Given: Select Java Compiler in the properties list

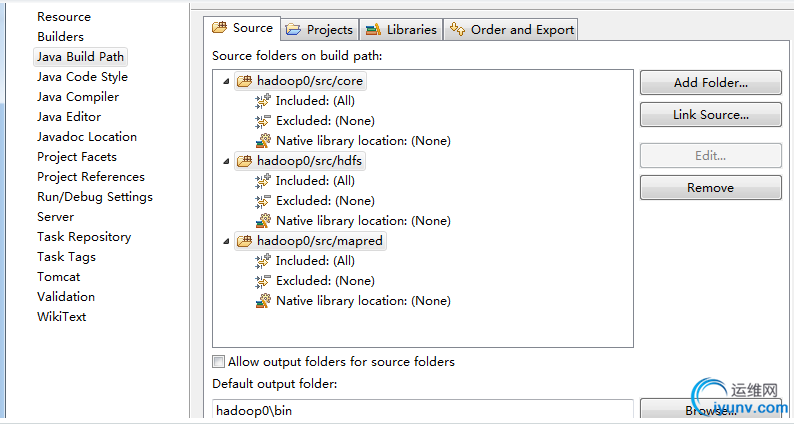Looking at the screenshot, I should tap(78, 97).
